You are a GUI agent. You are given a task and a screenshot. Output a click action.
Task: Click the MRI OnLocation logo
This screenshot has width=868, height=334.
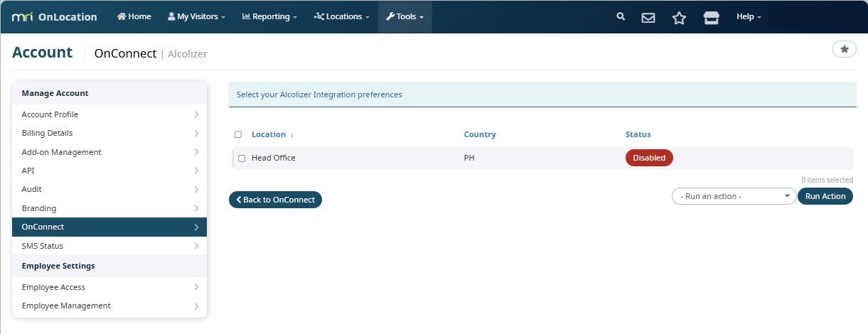point(55,17)
